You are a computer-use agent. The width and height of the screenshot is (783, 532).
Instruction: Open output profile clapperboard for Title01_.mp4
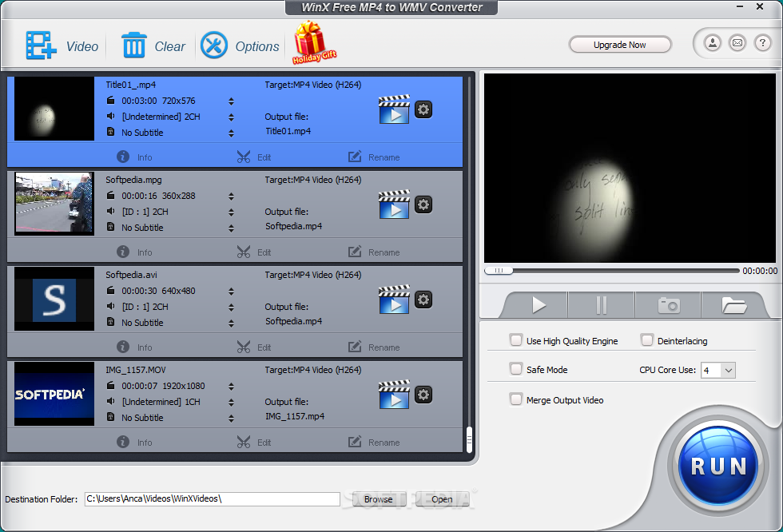[x=394, y=109]
